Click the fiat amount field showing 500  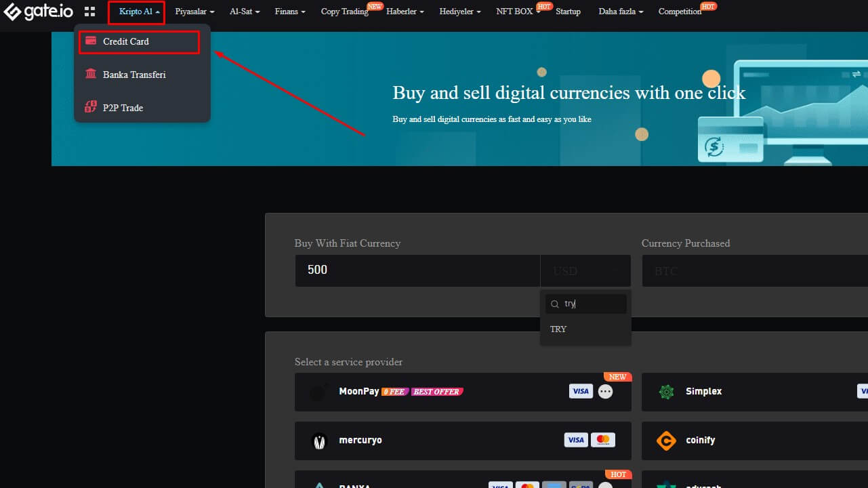tap(417, 270)
